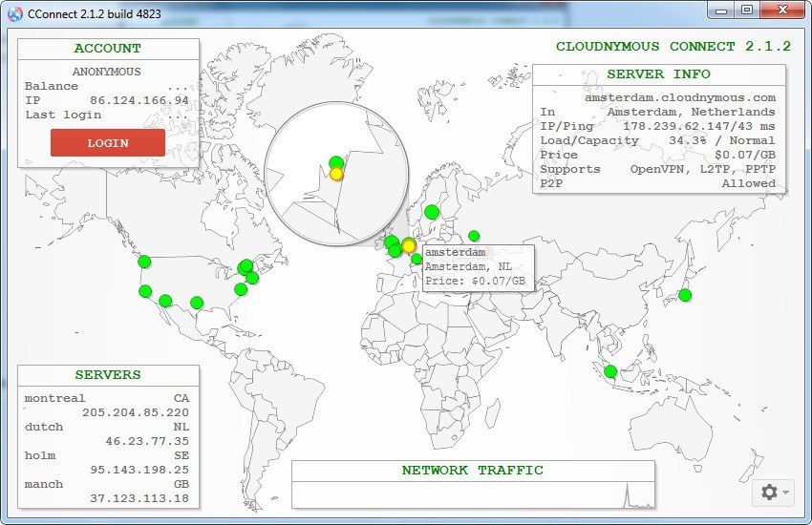Click the NETWORK TRAFFIC panel header

(473, 471)
